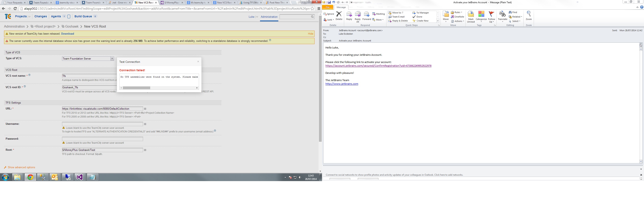Switch to the $/MoneyPlus browser tab

tap(172, 2)
